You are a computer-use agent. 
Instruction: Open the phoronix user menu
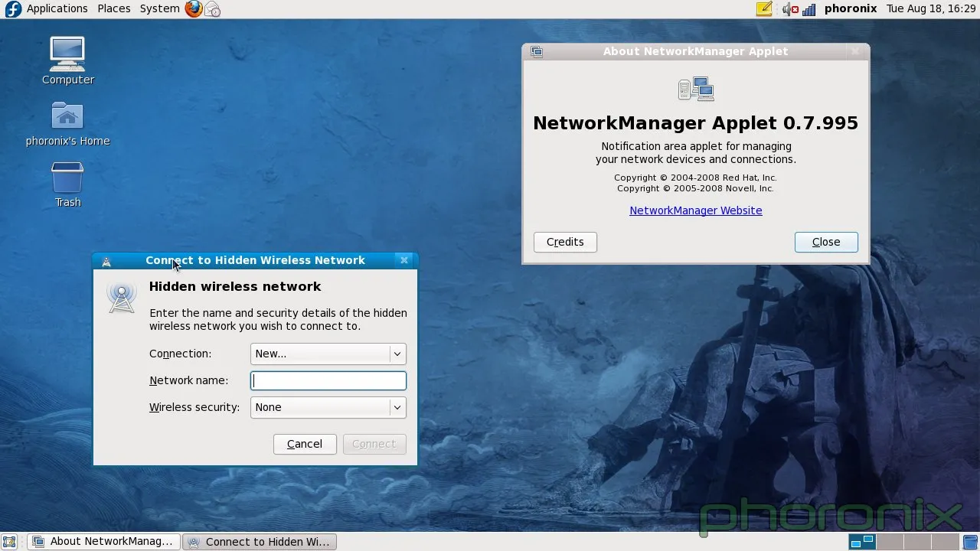tap(851, 9)
